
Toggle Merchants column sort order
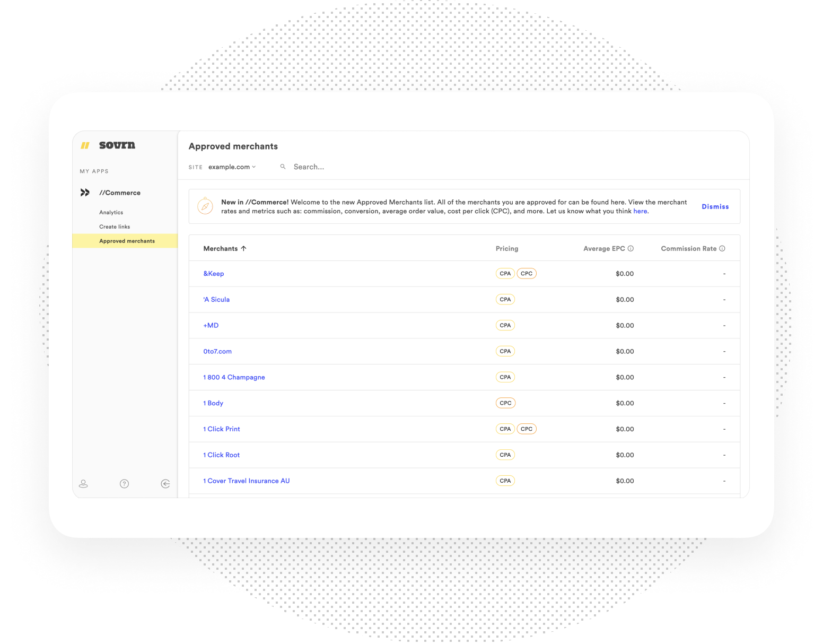(x=243, y=248)
